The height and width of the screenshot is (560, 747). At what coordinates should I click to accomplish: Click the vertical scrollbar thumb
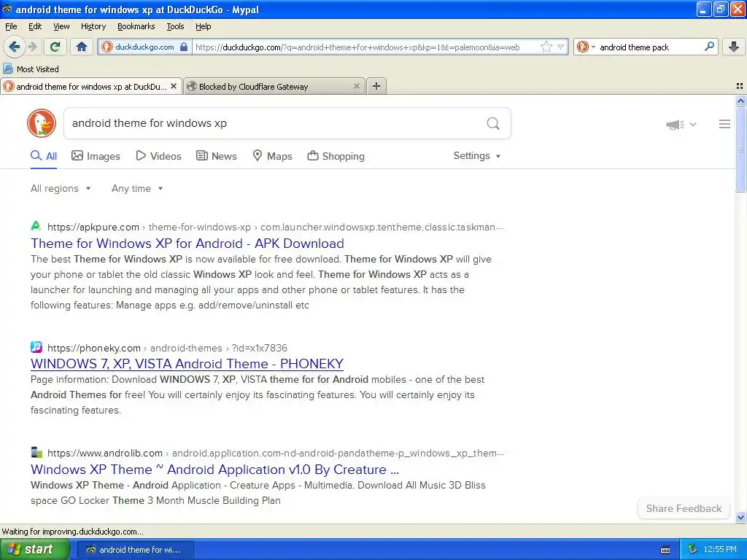click(740, 149)
